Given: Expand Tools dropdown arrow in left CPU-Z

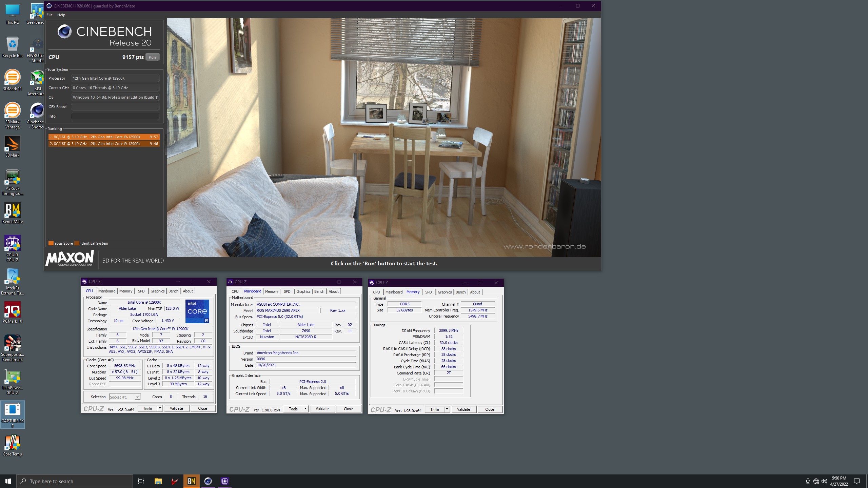Looking at the screenshot, I should [160, 409].
